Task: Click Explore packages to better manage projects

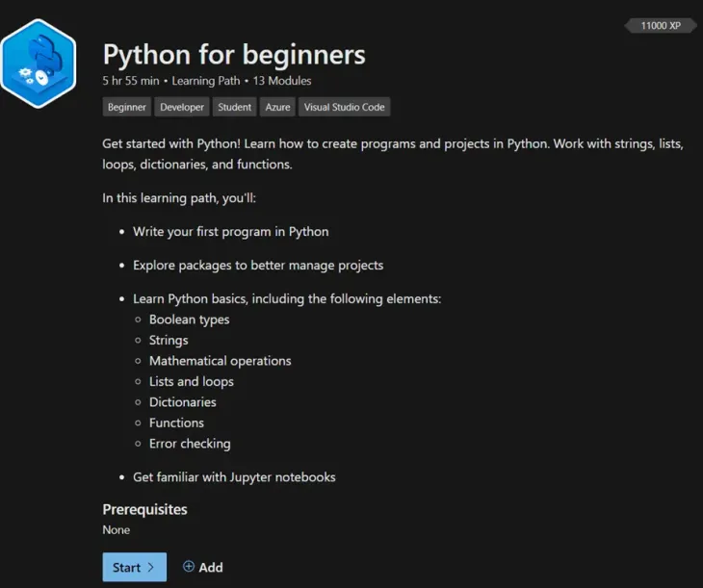Action: (258, 265)
